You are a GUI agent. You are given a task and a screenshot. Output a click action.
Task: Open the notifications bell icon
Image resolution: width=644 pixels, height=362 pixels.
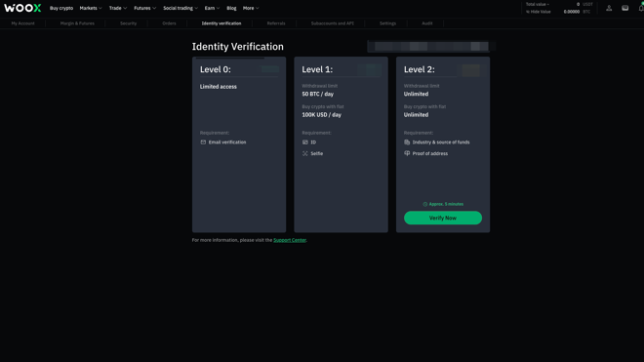pyautogui.click(x=641, y=8)
